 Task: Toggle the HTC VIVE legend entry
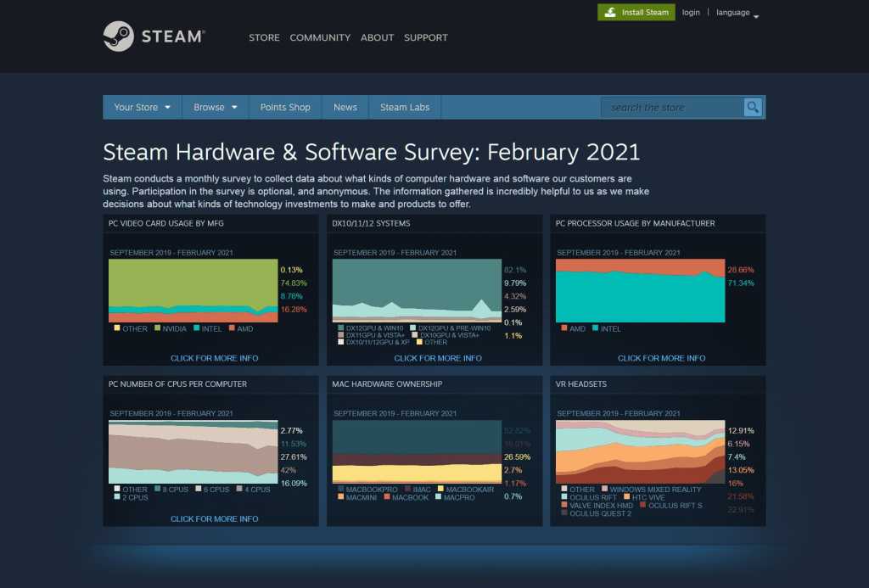point(625,496)
